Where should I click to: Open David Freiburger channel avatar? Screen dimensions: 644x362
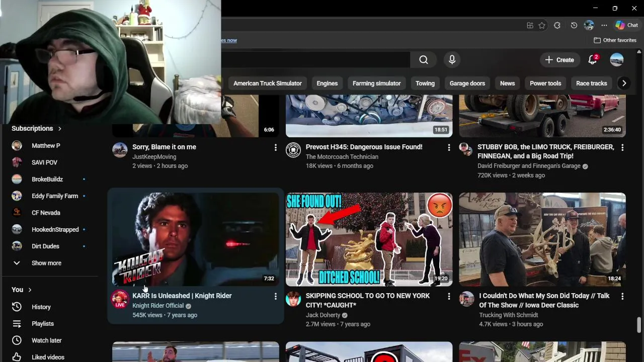466,149
